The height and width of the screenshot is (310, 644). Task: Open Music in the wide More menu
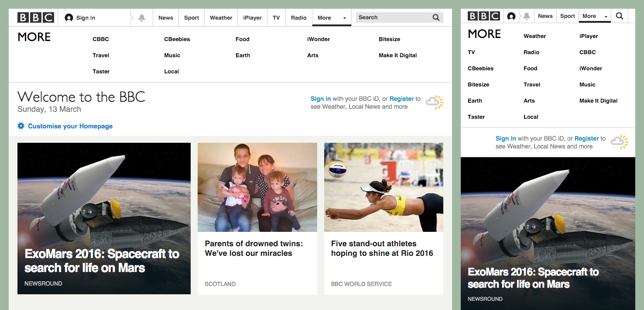(x=172, y=55)
